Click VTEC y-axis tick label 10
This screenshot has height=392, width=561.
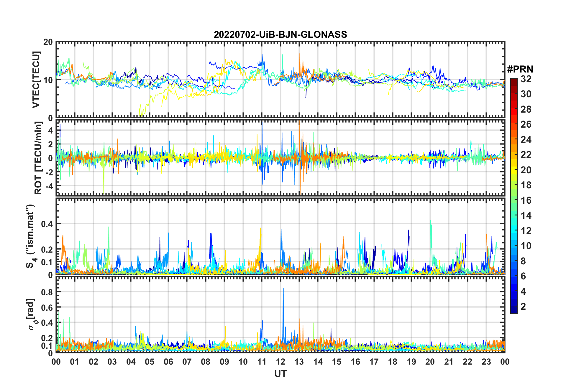pos(48,80)
